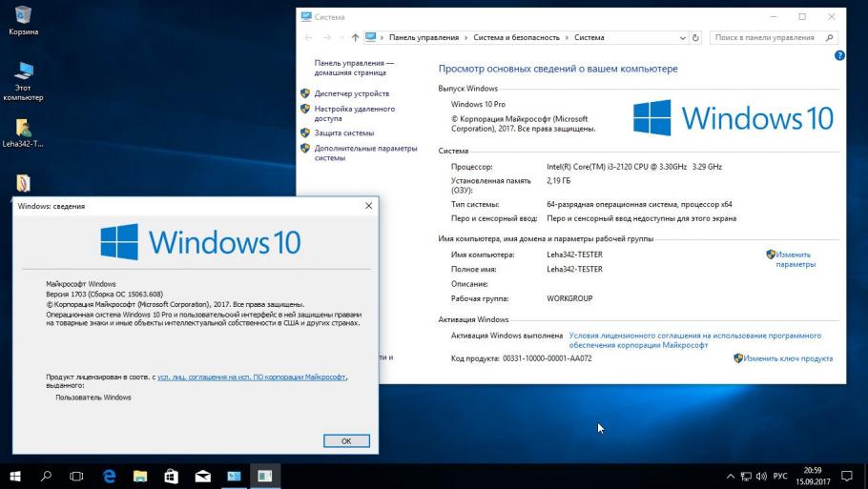Open Control Panel home page link

[x=354, y=68]
